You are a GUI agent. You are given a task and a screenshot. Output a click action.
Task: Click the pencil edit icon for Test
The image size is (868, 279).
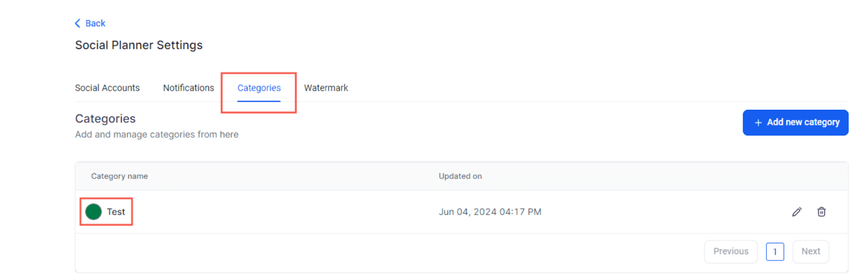[797, 212]
